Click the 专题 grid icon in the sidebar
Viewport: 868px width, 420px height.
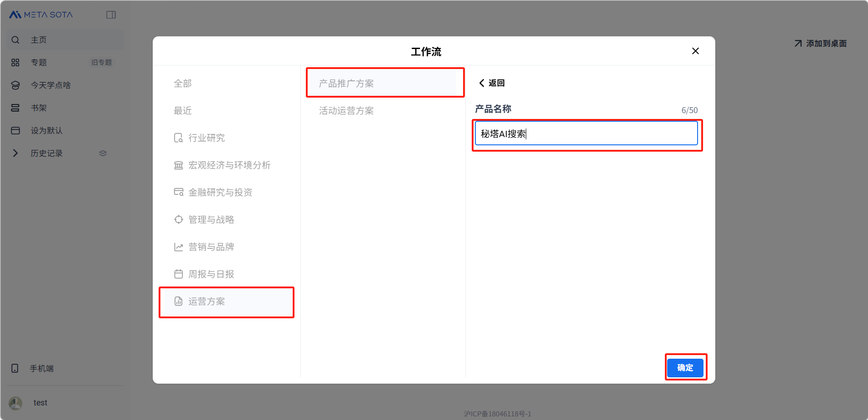tap(15, 63)
